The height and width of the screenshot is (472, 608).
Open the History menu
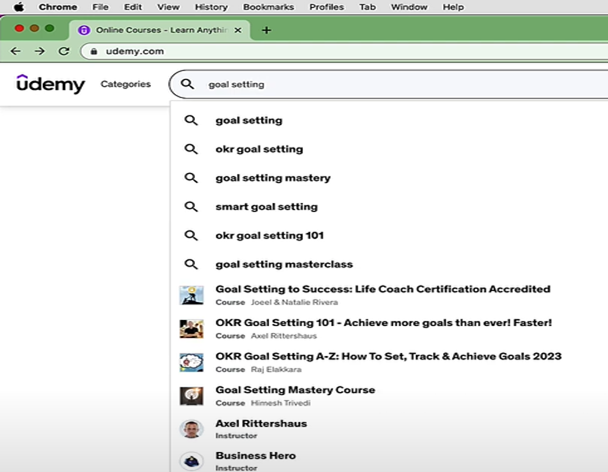point(211,7)
